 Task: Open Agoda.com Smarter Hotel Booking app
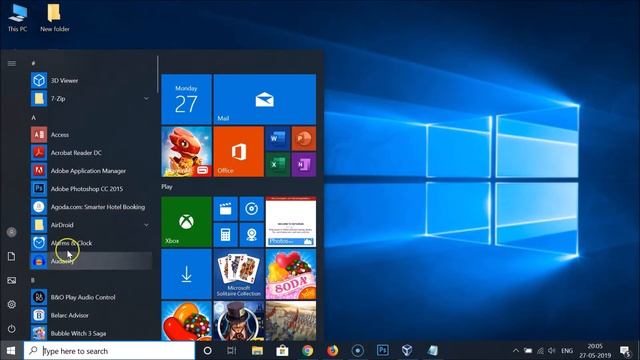coord(91,207)
